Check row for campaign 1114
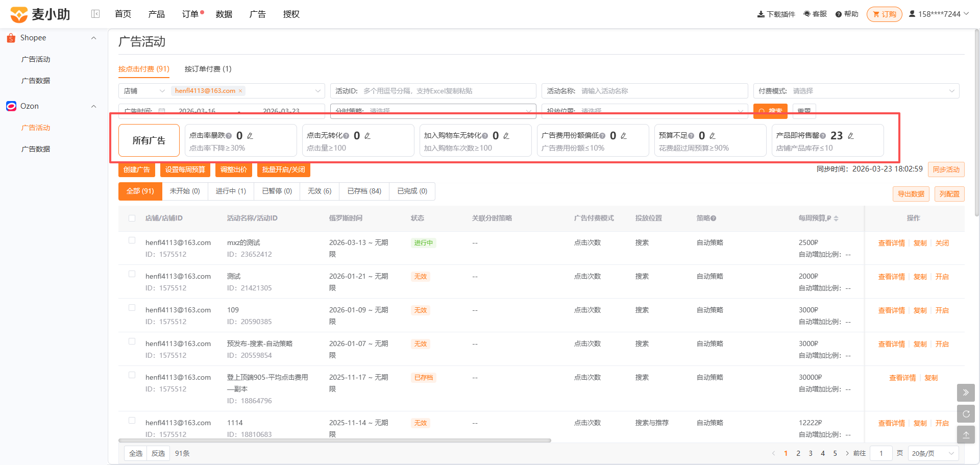980x465 pixels. click(x=132, y=421)
